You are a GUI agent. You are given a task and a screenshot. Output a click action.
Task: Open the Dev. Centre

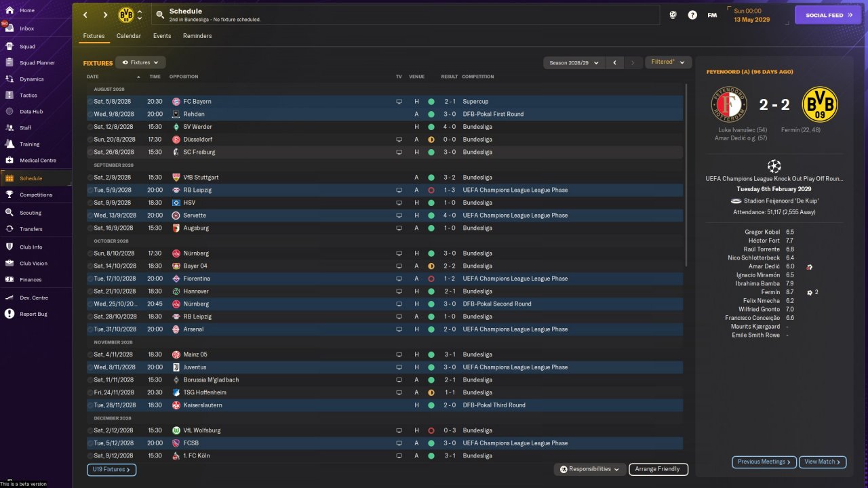point(35,298)
